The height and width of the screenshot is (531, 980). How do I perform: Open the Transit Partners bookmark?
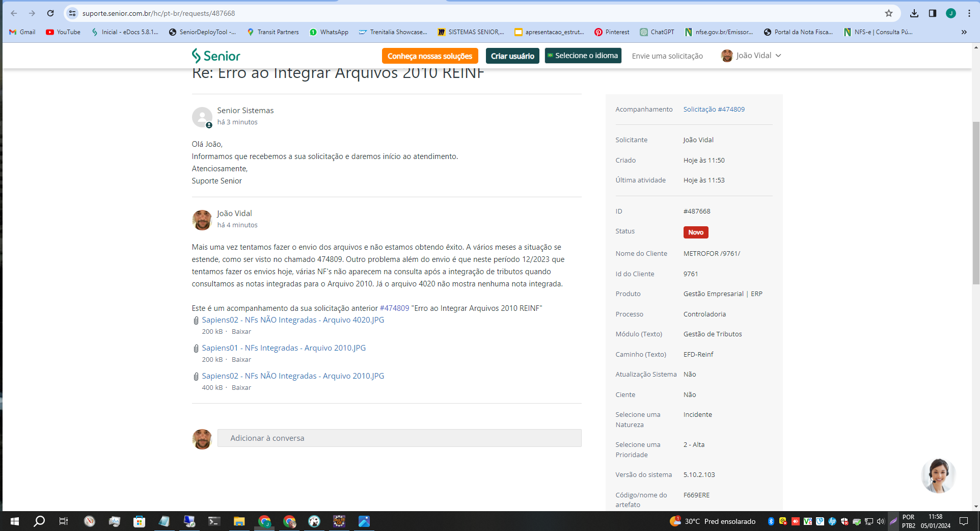coord(273,32)
